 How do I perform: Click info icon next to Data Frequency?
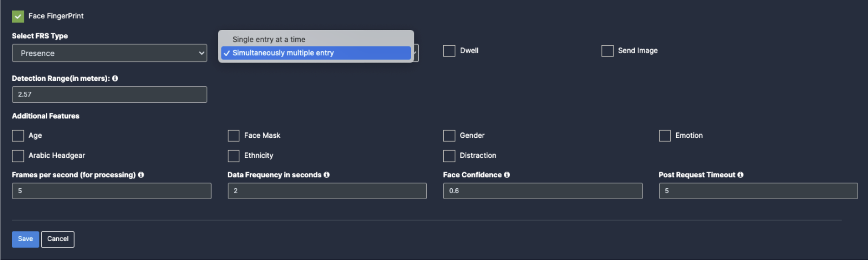327,175
